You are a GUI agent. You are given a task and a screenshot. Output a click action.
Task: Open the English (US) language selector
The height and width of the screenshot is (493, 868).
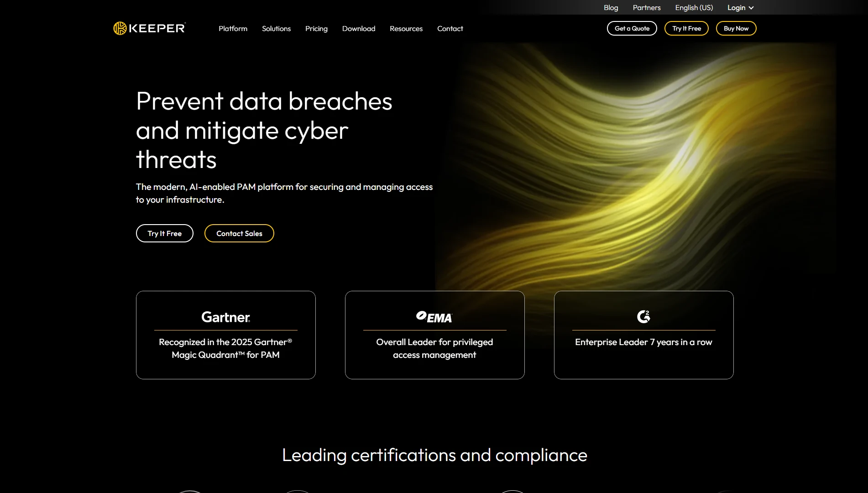tap(694, 8)
